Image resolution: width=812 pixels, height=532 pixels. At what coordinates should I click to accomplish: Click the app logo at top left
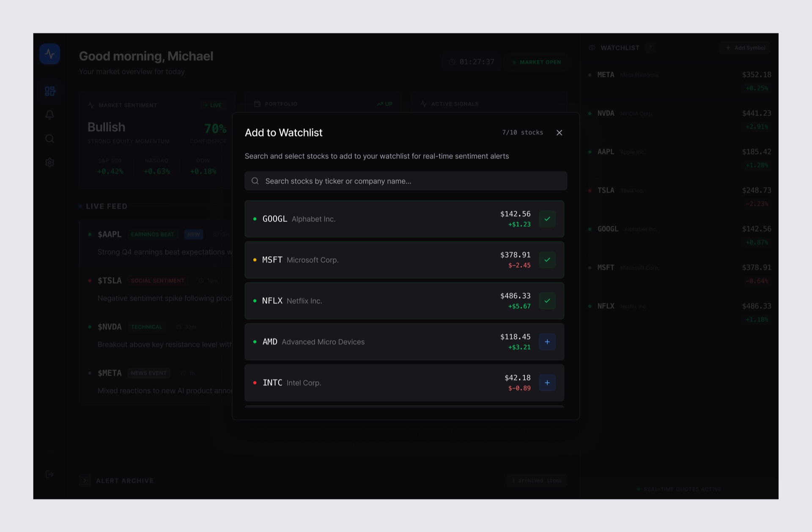tap(49, 54)
